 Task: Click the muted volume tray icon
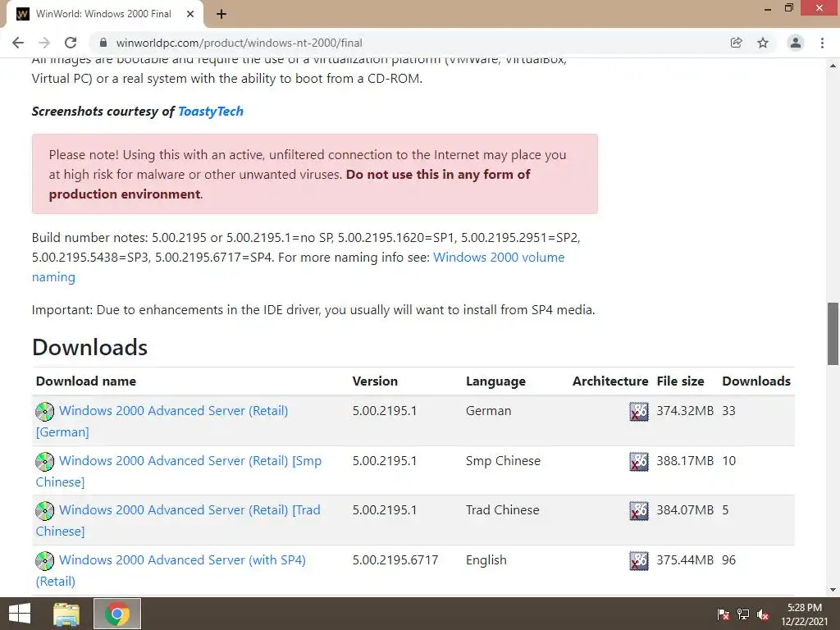point(763,614)
